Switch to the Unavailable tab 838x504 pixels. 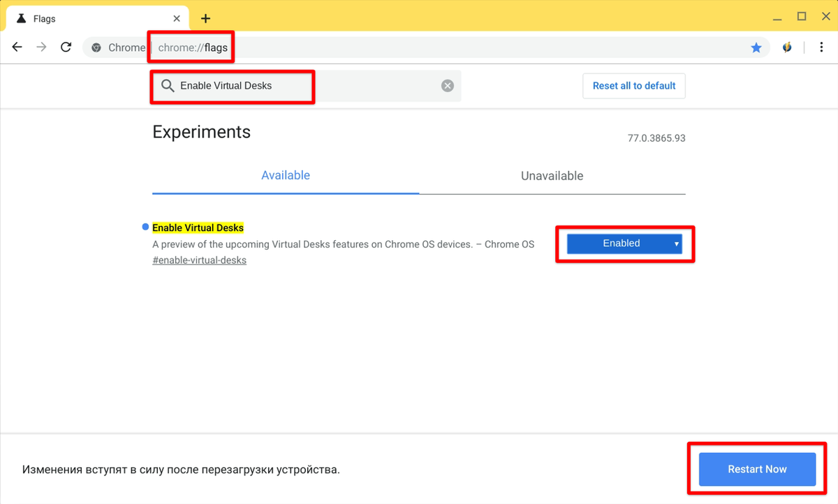tap(552, 176)
